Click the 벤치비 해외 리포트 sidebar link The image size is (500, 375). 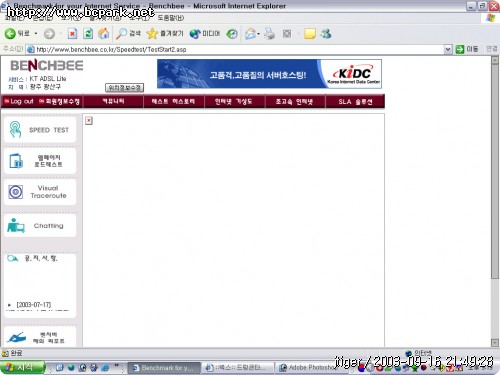[x=40, y=337]
